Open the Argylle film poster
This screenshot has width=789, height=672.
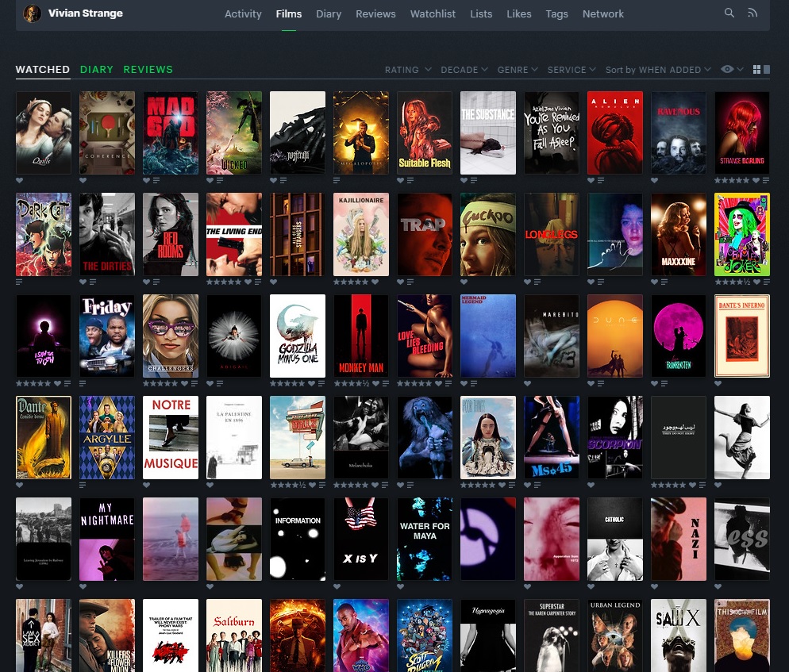pyautogui.click(x=106, y=438)
